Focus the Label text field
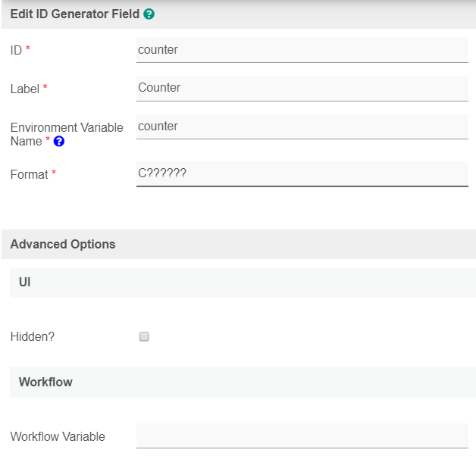 coord(302,88)
